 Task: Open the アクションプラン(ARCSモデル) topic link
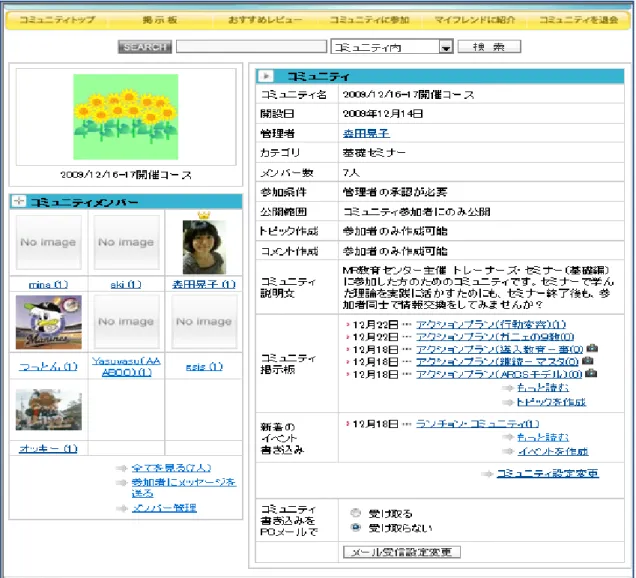[x=499, y=374]
